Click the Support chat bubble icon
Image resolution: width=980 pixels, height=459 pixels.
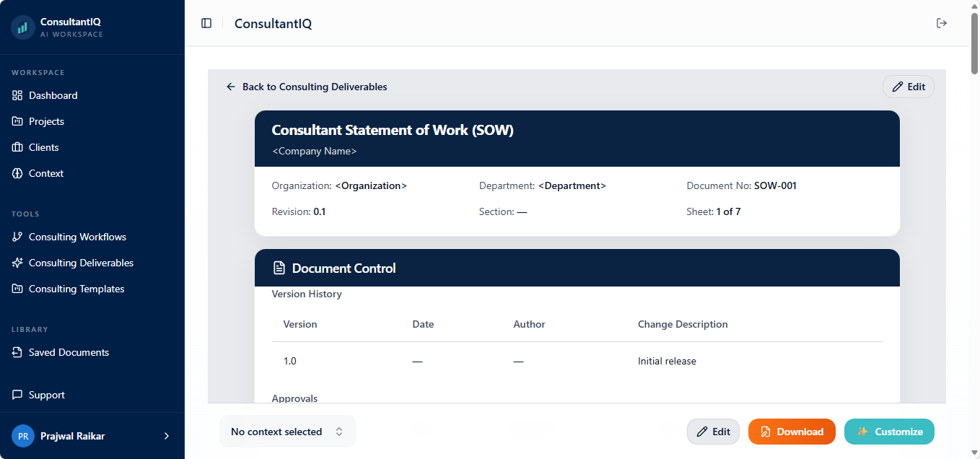[x=17, y=395]
